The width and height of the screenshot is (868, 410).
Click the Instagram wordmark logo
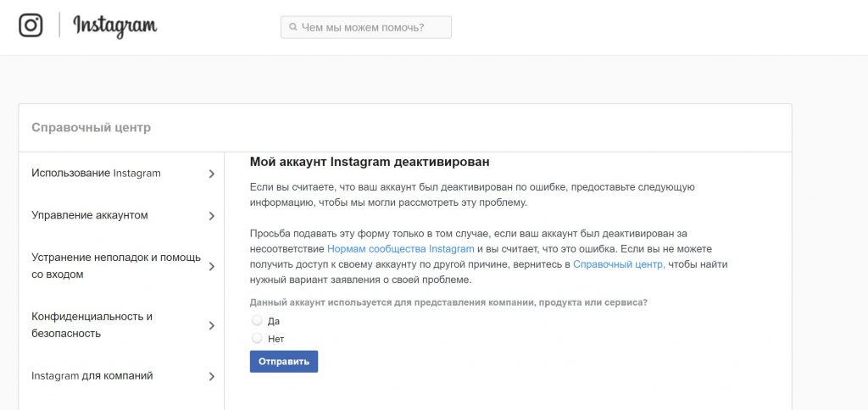click(x=114, y=26)
